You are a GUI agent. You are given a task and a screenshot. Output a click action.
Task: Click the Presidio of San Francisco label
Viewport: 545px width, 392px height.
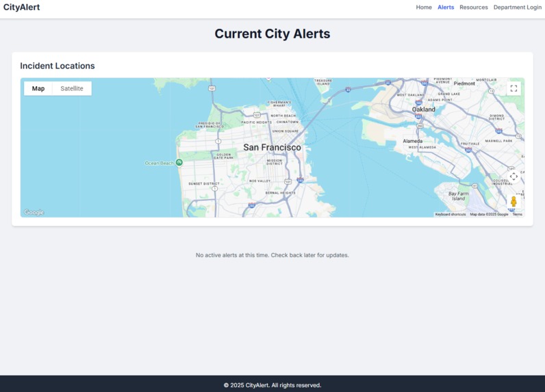[x=210, y=125]
